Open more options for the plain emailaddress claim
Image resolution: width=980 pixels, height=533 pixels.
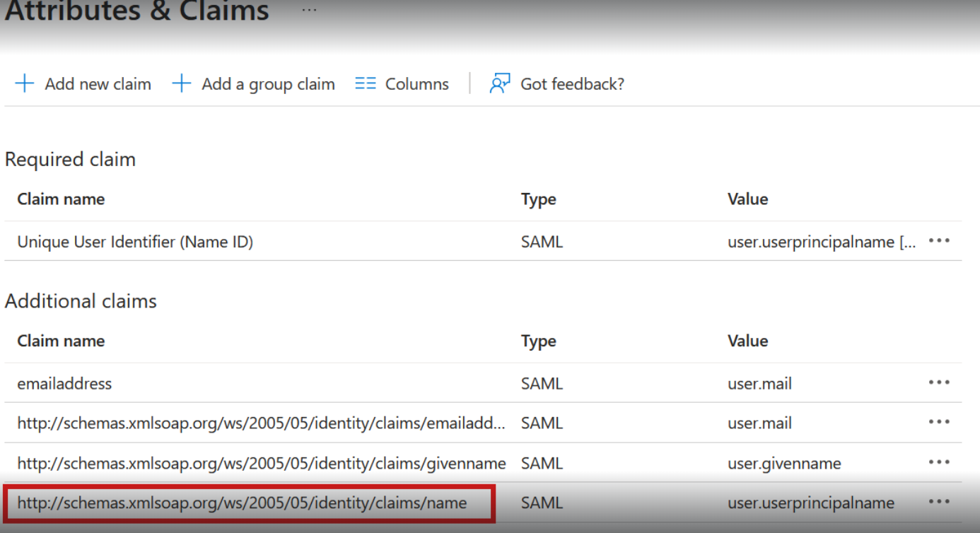tap(939, 382)
